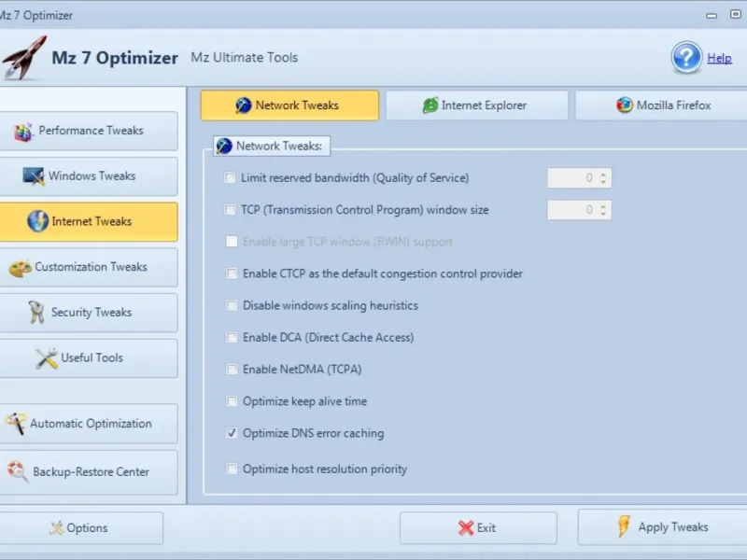Click the Exit button
The width and height of the screenshot is (747, 560).
click(x=478, y=527)
